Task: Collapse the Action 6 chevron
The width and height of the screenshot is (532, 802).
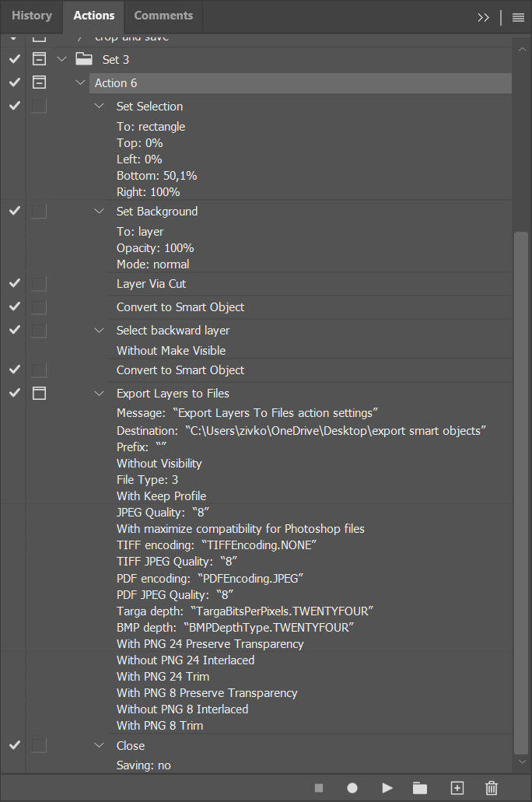Action: [81, 82]
